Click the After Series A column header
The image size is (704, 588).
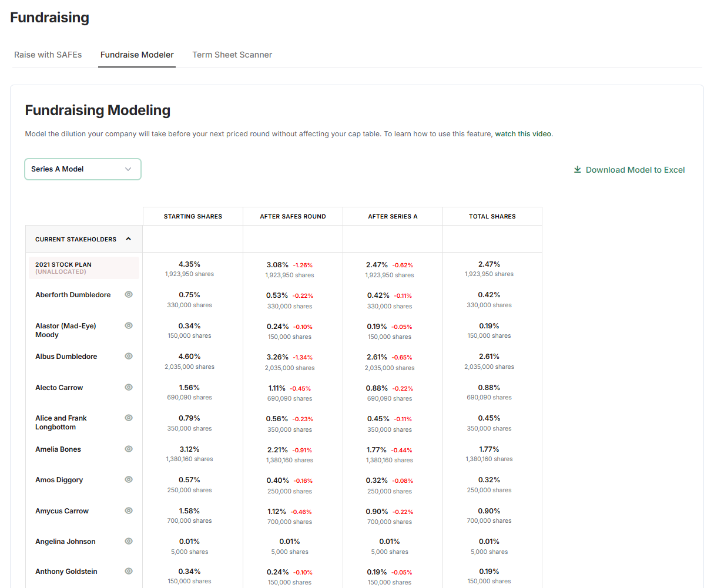pyautogui.click(x=393, y=216)
